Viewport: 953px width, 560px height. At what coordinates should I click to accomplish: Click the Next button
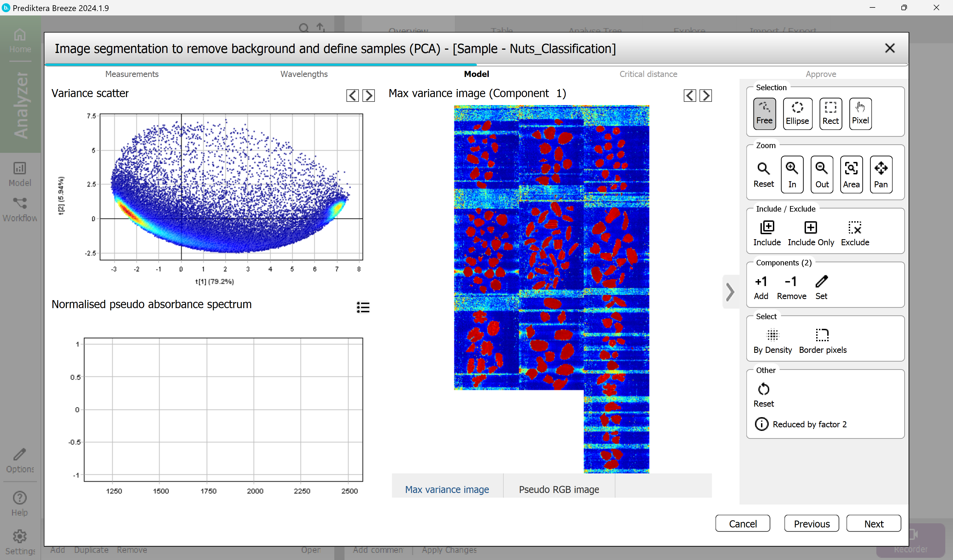[874, 524]
